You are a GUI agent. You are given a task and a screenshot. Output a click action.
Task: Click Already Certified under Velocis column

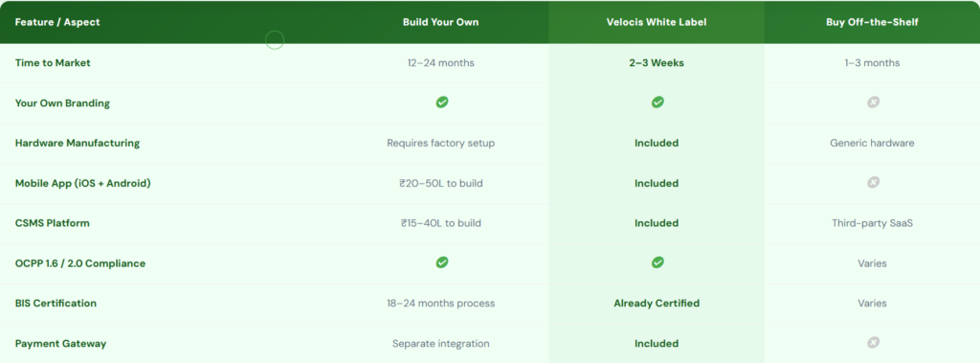click(x=657, y=303)
